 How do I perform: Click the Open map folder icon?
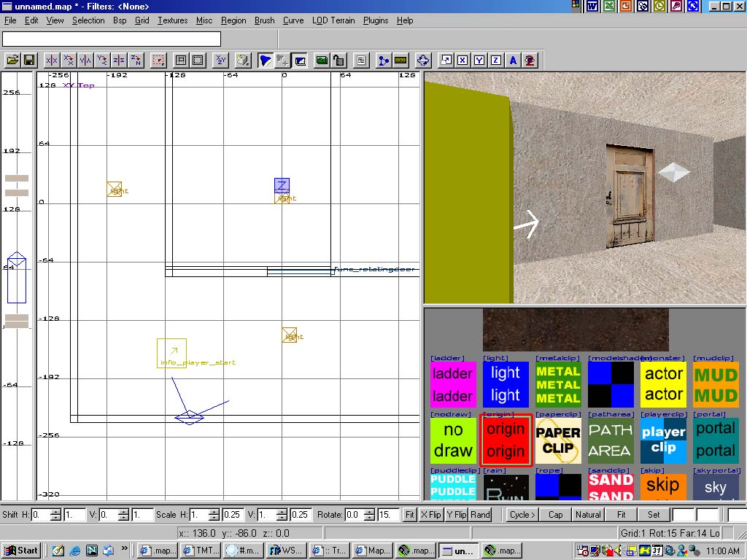click(12, 61)
